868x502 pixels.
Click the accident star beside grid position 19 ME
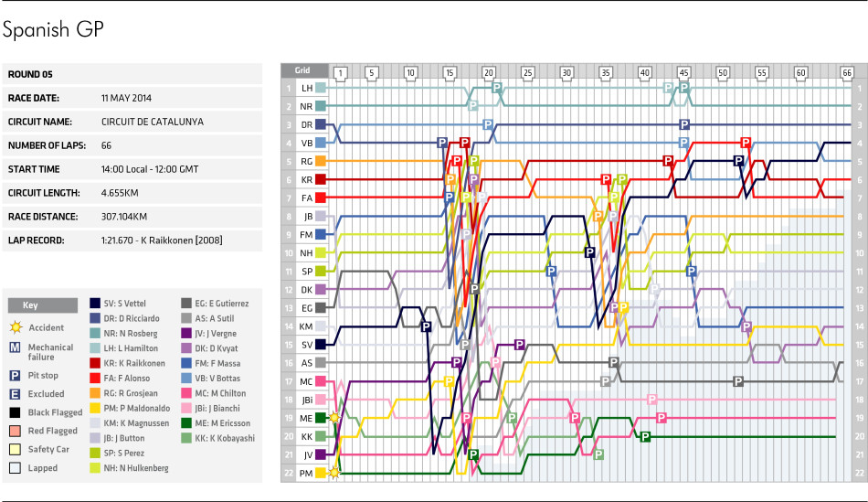pos(333,418)
